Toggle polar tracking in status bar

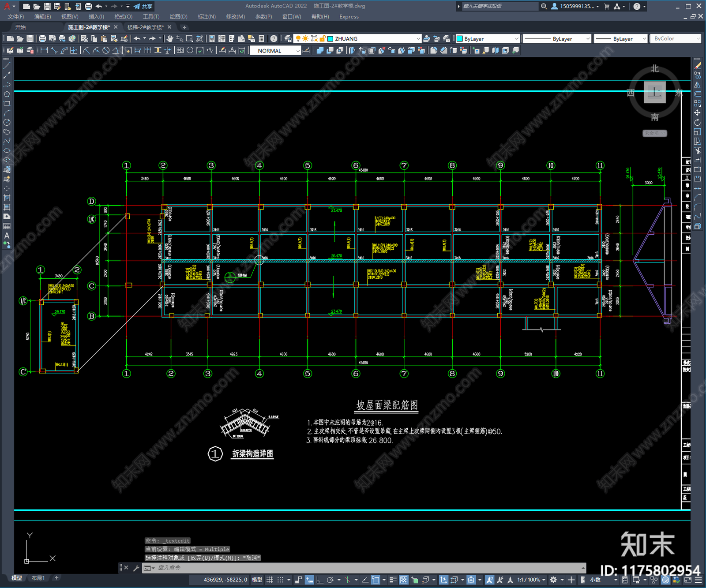coord(330,580)
